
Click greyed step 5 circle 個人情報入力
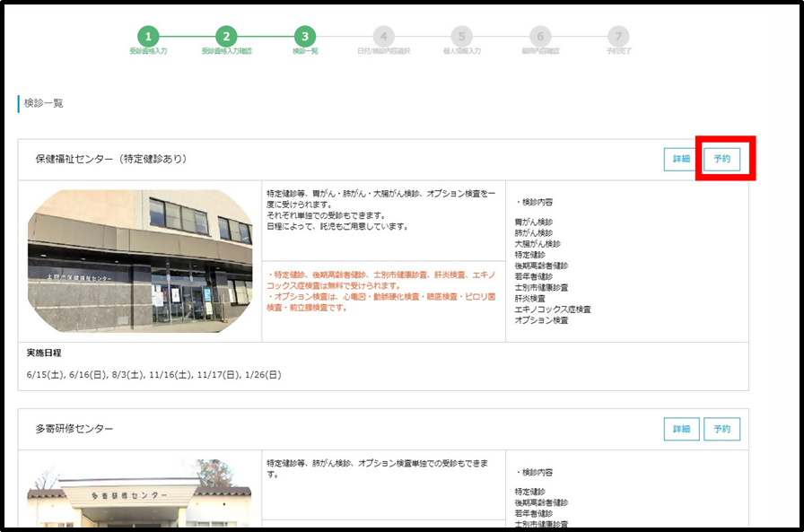[x=461, y=37]
